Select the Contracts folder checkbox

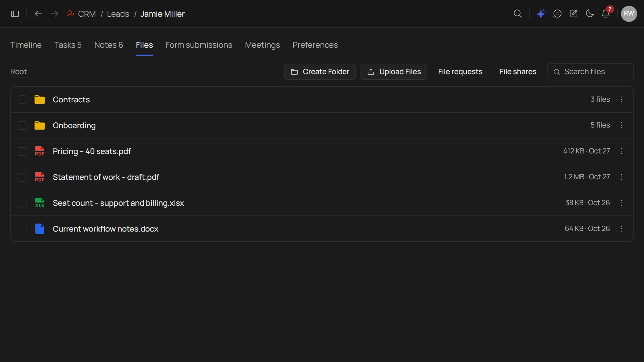coord(22,100)
